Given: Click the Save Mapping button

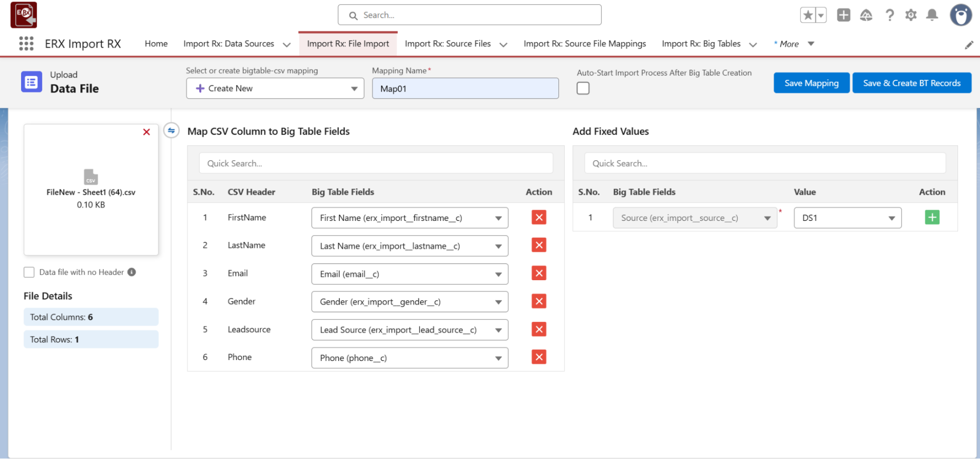Looking at the screenshot, I should click(x=811, y=83).
